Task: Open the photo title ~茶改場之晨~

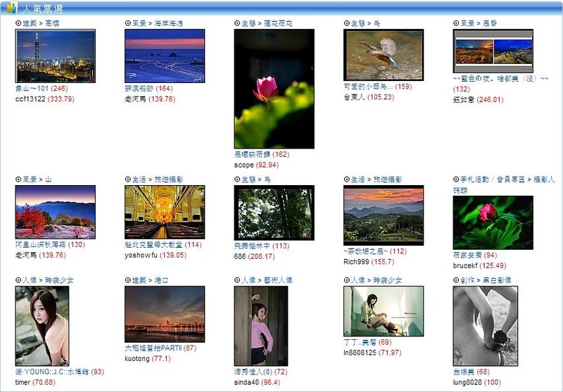Action: coord(365,251)
